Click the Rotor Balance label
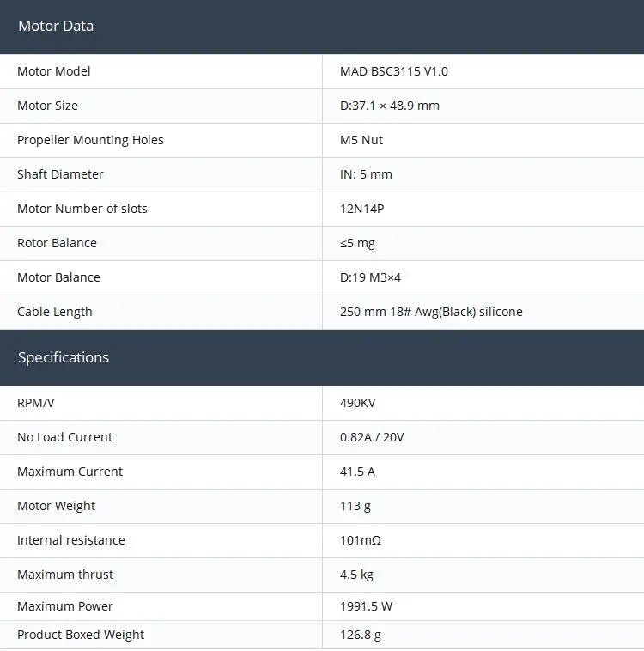 click(57, 243)
